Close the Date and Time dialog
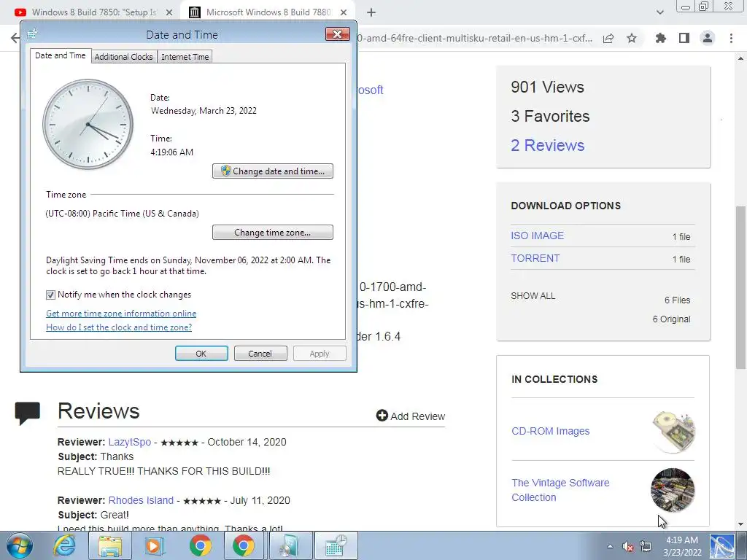Image resolution: width=747 pixels, height=560 pixels. [337, 34]
